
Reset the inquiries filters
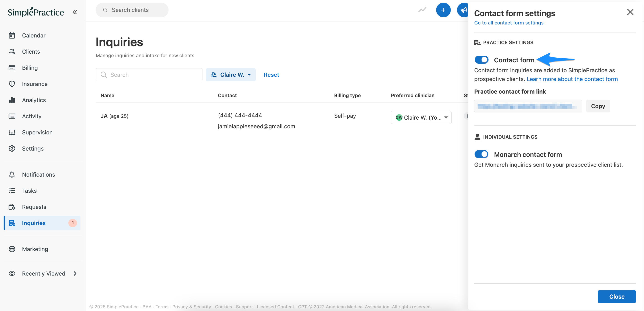[271, 75]
